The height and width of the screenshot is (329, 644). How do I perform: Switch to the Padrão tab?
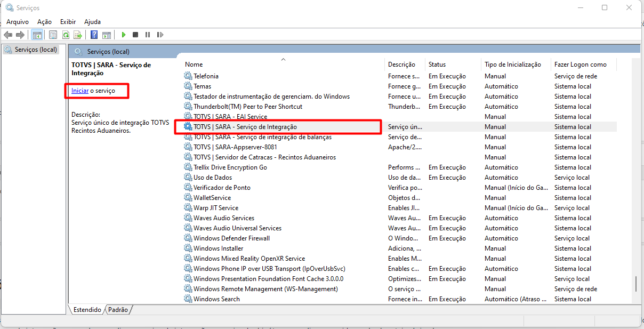pyautogui.click(x=118, y=309)
